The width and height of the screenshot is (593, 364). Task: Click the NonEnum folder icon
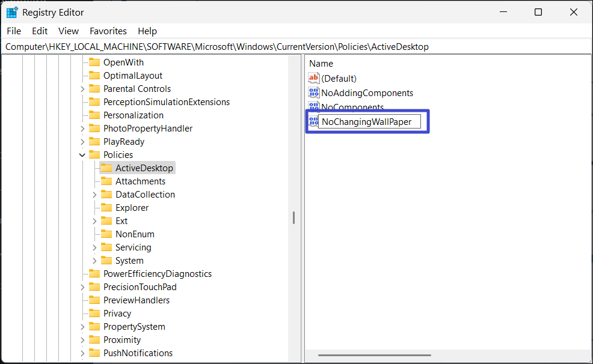[106, 234]
